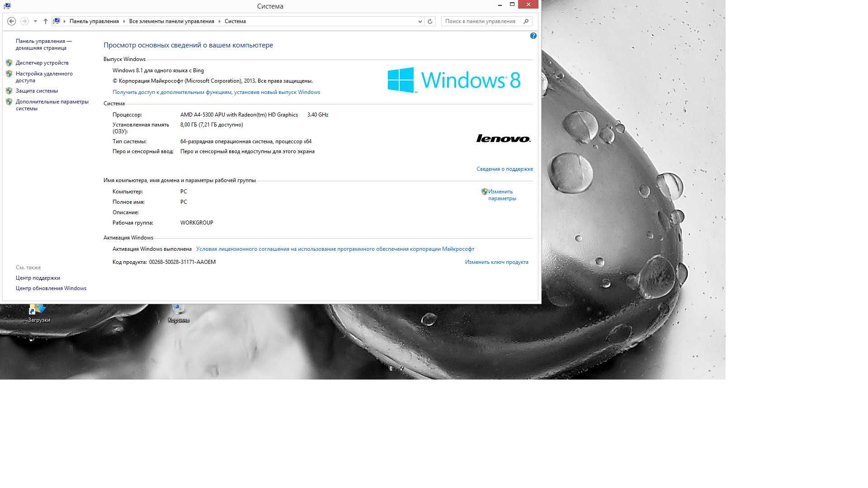The width and height of the screenshot is (868, 488).
Task: Click 'Windows 8.1 для одного языка с Bing'
Action: click(158, 70)
